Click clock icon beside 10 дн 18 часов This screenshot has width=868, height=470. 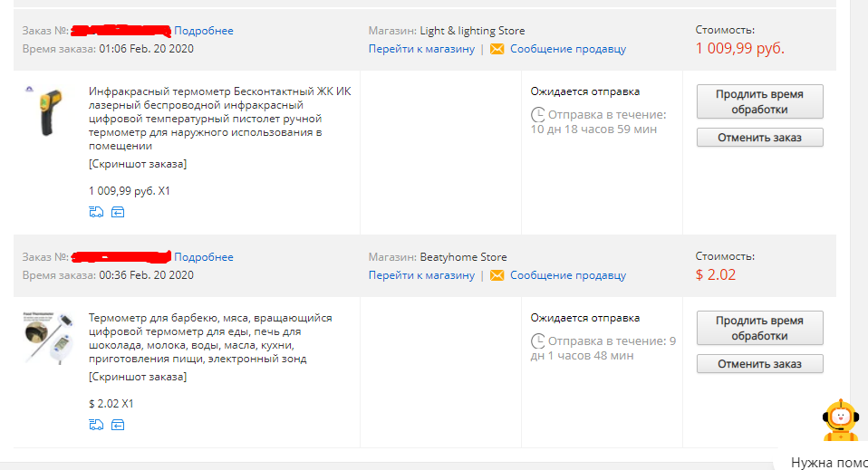point(537,115)
